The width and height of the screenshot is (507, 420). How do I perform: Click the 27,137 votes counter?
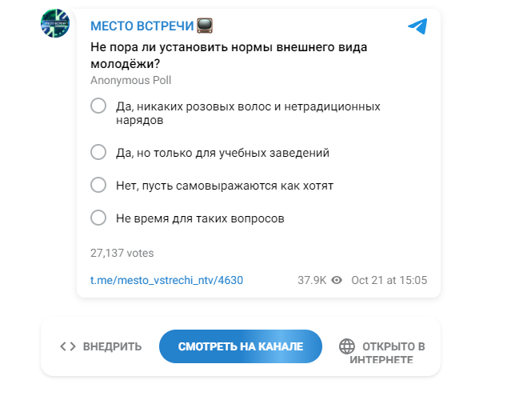122,253
